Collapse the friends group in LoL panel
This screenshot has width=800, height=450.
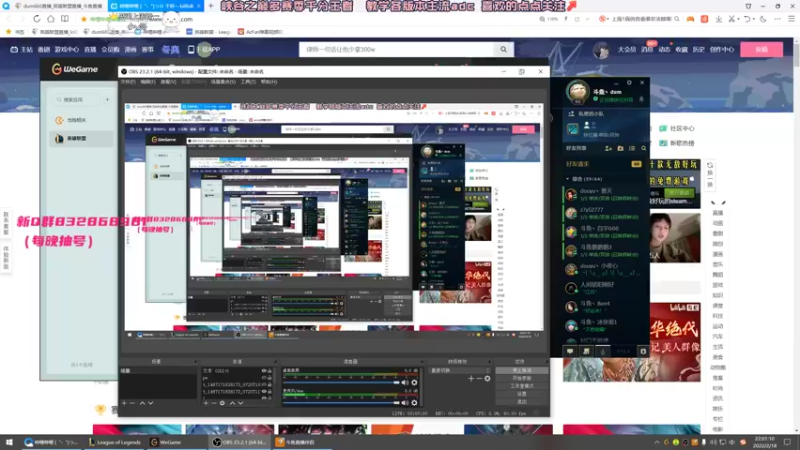(x=567, y=179)
